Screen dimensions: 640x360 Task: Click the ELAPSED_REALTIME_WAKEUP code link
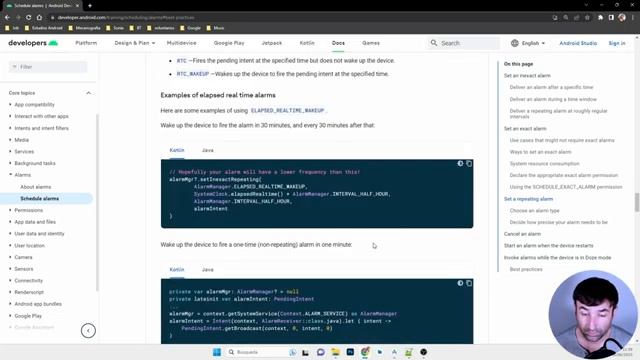coord(287,111)
